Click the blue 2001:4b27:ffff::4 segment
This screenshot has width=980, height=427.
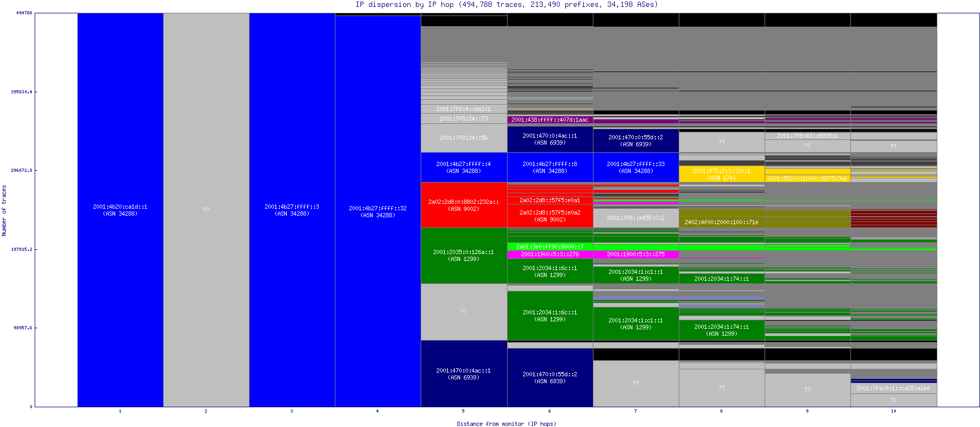[464, 167]
